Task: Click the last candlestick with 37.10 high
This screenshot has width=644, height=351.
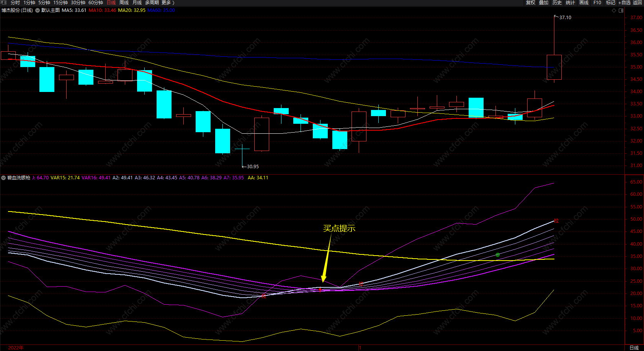Action: (554, 67)
